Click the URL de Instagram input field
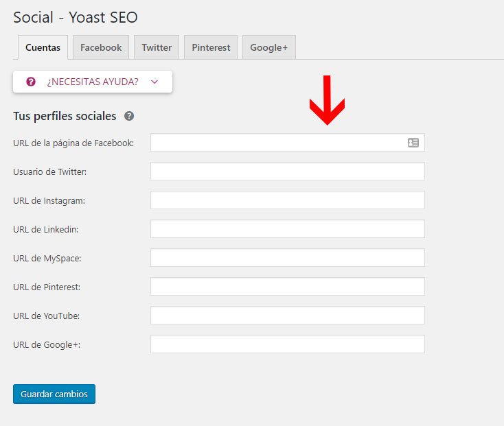The width and height of the screenshot is (504, 426). pyautogui.click(x=287, y=200)
